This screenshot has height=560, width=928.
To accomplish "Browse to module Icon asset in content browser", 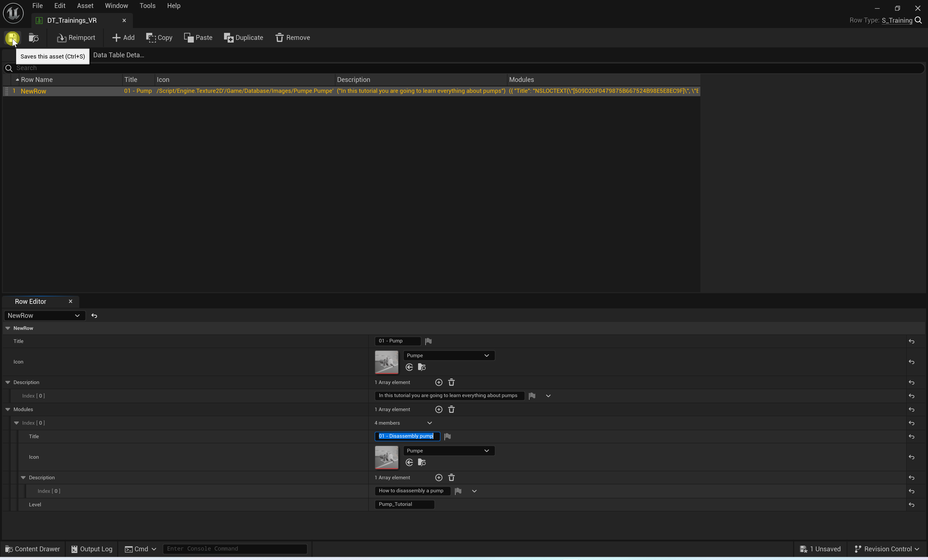I will [422, 462].
